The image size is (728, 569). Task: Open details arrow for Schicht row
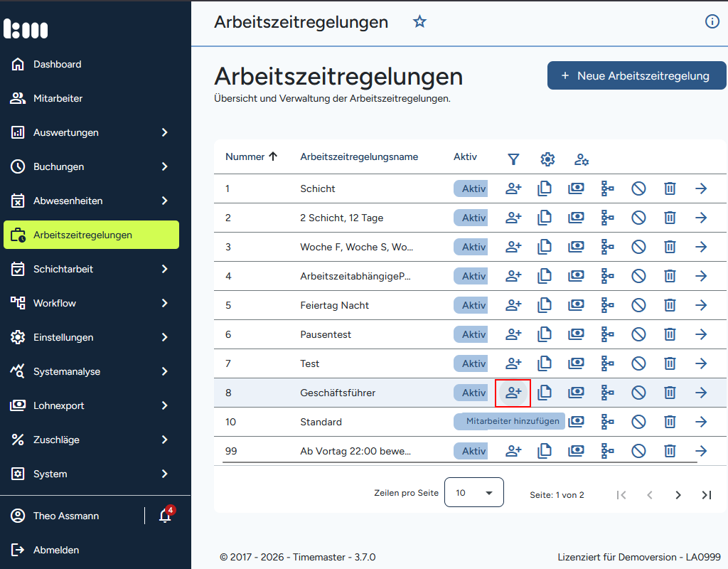point(701,188)
